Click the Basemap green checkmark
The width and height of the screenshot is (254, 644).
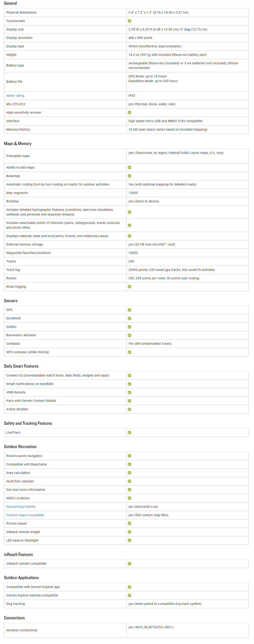pyautogui.click(x=130, y=176)
